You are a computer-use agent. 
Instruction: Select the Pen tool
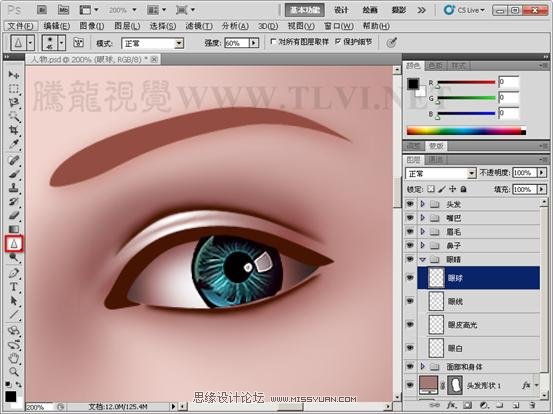(14, 273)
